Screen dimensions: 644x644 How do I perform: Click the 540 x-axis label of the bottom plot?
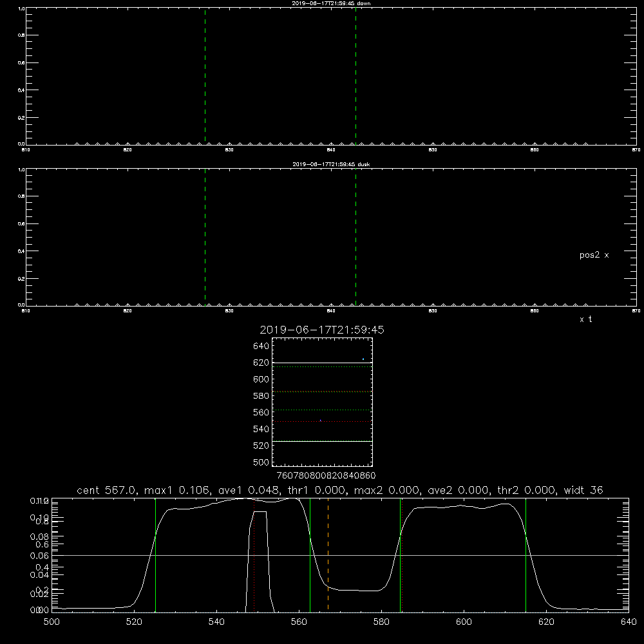point(216,622)
